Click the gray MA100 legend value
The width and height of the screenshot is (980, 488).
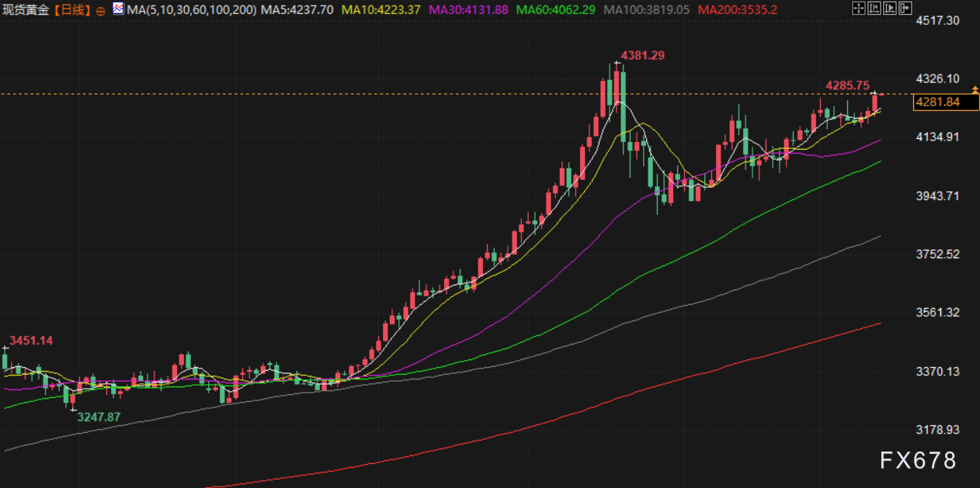[x=646, y=10]
